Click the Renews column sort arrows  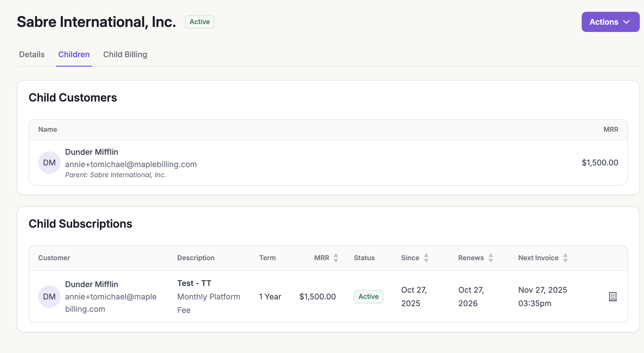pyautogui.click(x=491, y=258)
